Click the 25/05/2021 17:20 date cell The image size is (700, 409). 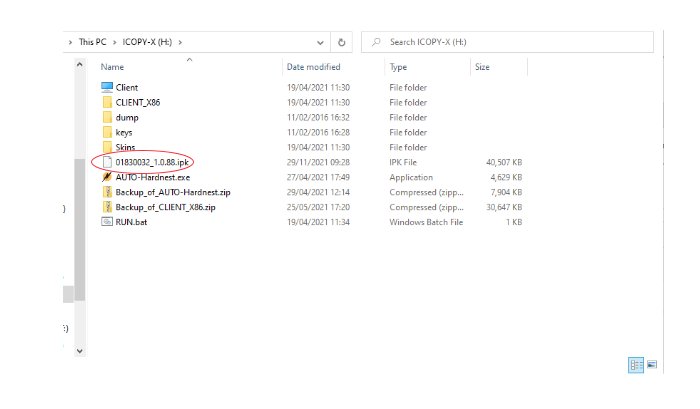(x=318, y=207)
